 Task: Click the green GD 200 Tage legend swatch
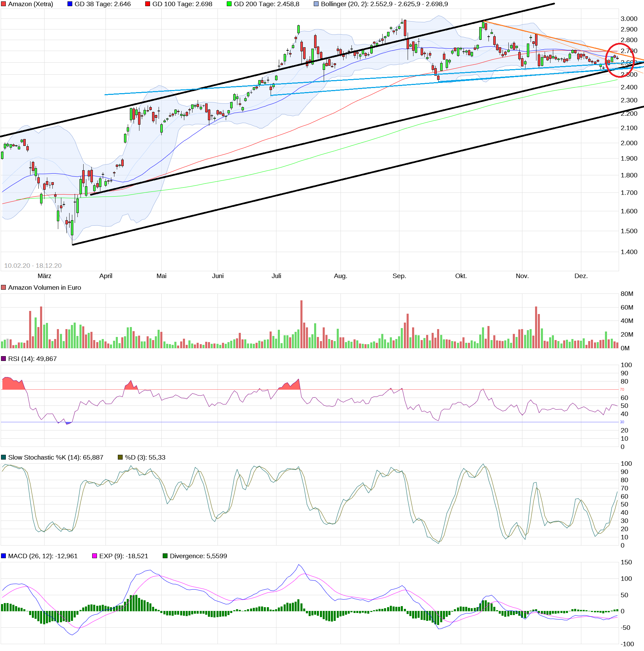[229, 4]
